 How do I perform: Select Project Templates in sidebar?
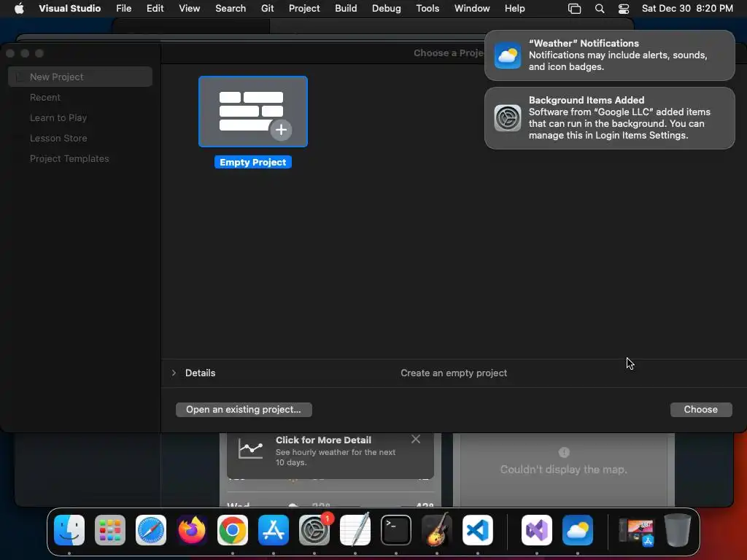click(69, 158)
